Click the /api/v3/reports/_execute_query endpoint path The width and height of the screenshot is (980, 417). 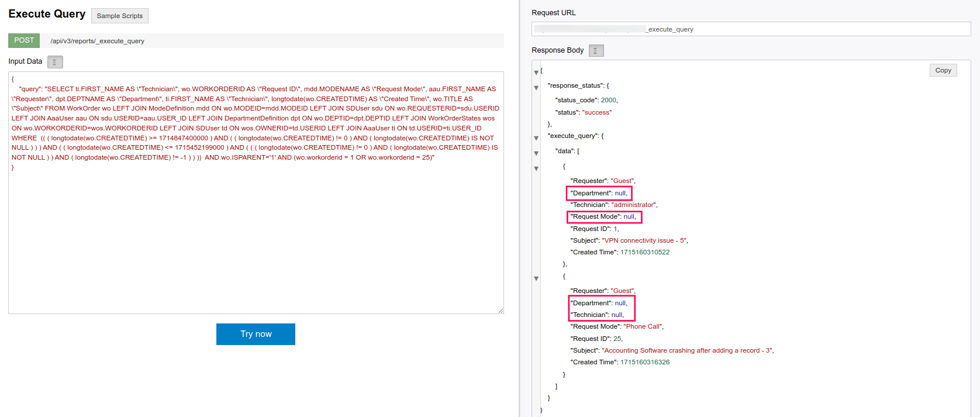97,41
